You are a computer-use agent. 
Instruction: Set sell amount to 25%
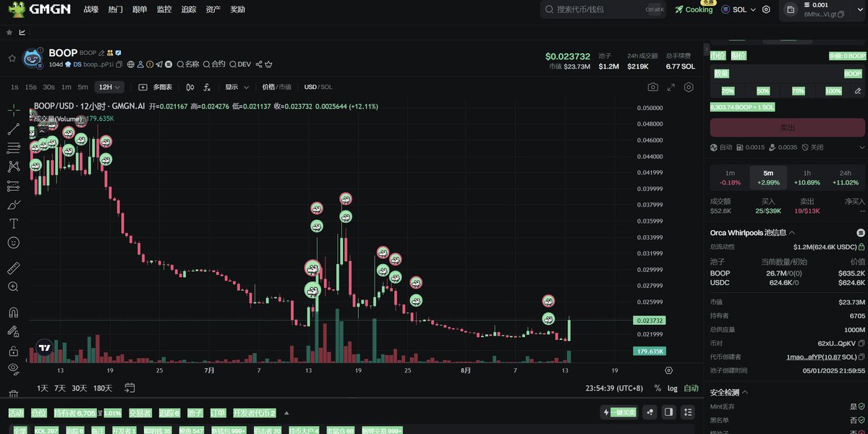(x=728, y=91)
